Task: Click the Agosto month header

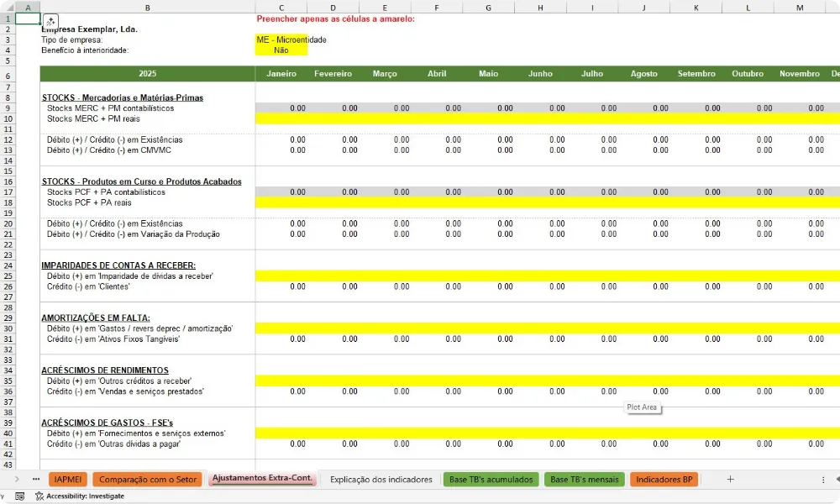Action: pos(644,74)
